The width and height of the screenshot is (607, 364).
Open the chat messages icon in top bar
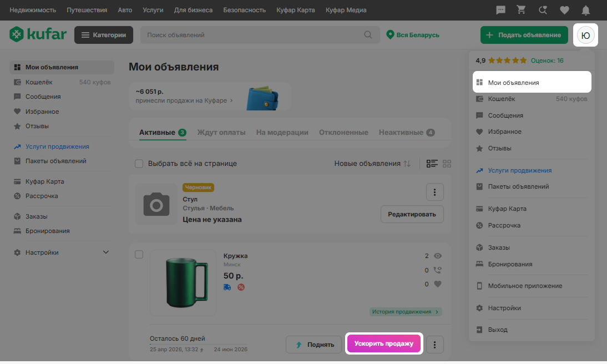500,10
